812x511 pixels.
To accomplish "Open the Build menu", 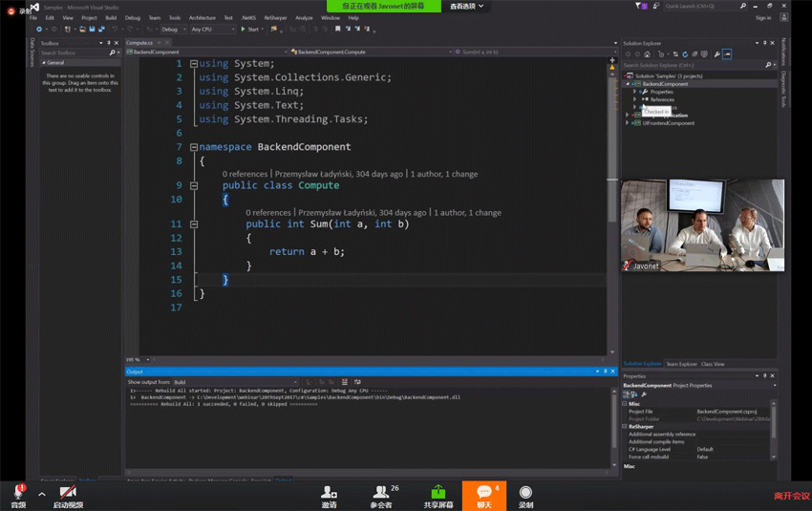I will tap(111, 18).
